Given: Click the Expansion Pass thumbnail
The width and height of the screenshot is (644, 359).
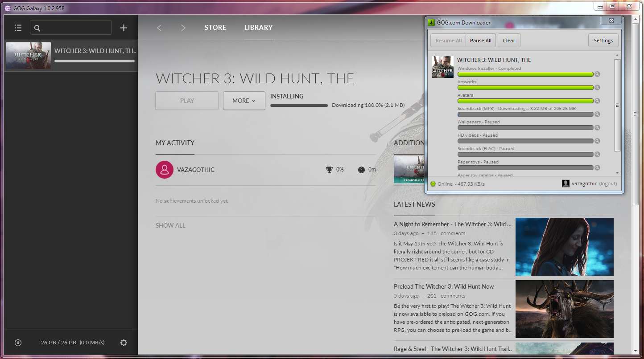Looking at the screenshot, I should click(x=409, y=169).
